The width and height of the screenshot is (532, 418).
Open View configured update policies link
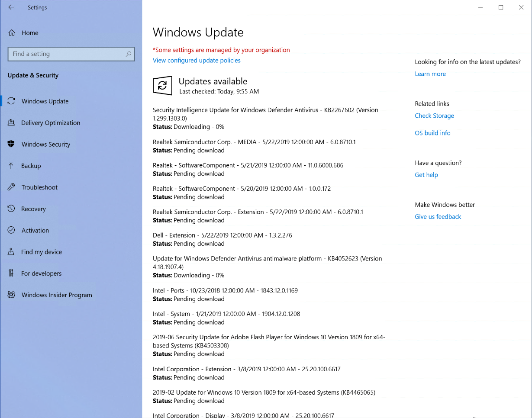tap(197, 61)
